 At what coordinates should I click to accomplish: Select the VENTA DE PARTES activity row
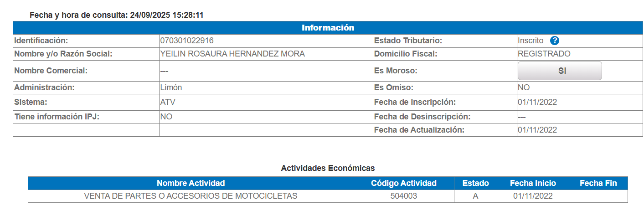click(191, 196)
